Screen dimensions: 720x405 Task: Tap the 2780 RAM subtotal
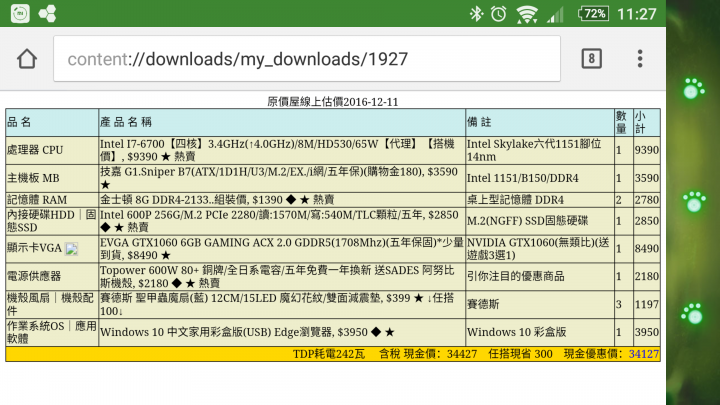[x=647, y=200]
